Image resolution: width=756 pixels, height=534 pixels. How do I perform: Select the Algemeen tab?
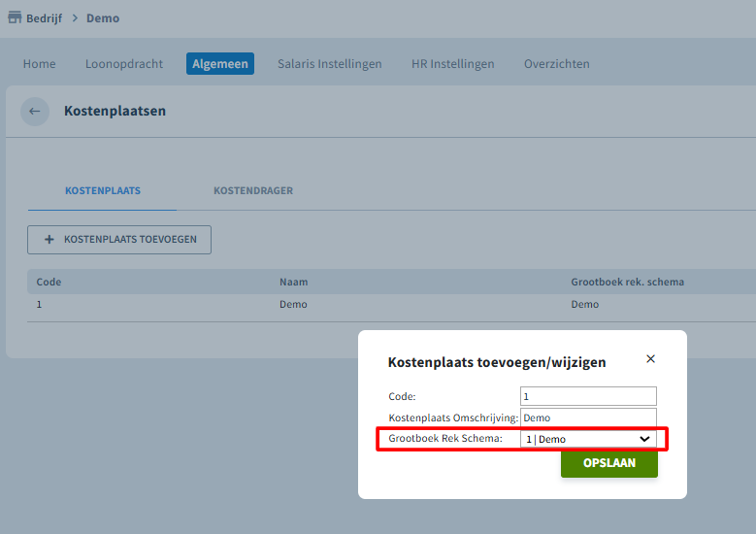pyautogui.click(x=220, y=64)
